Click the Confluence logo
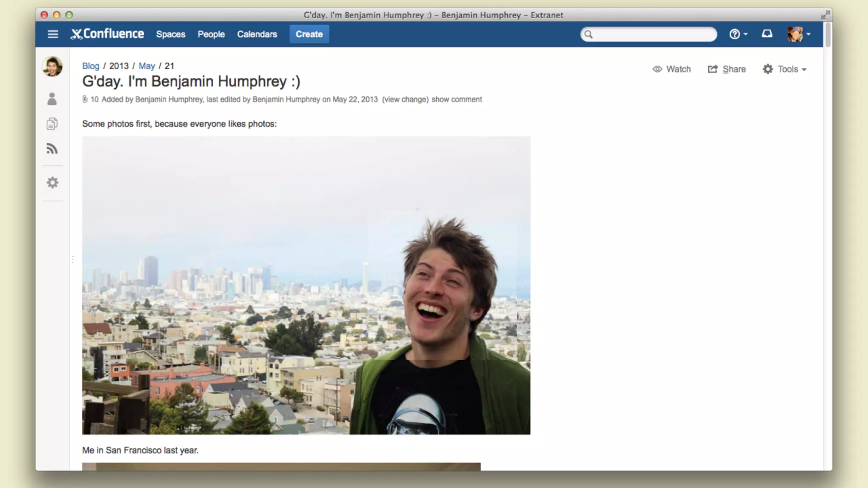Image resolution: width=868 pixels, height=488 pixels. coord(107,34)
